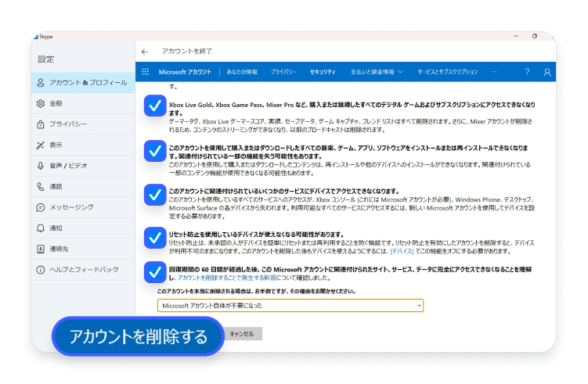Select the 通知 settings item
This screenshot has height=384, width=588.
coord(83,228)
